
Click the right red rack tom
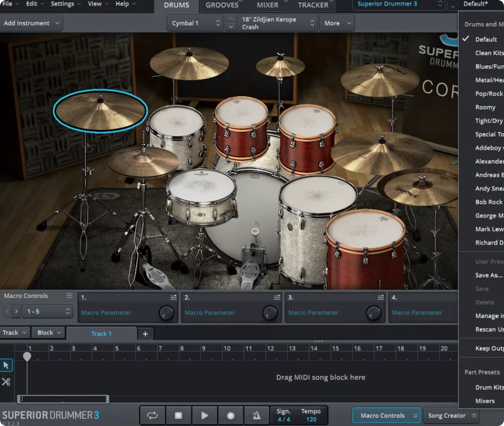pos(308,139)
